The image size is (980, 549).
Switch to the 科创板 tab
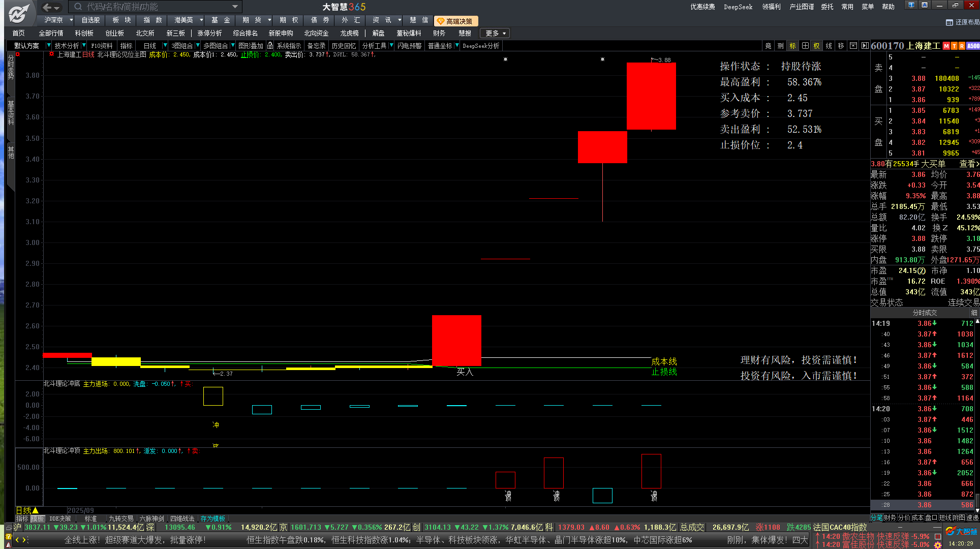click(x=84, y=33)
